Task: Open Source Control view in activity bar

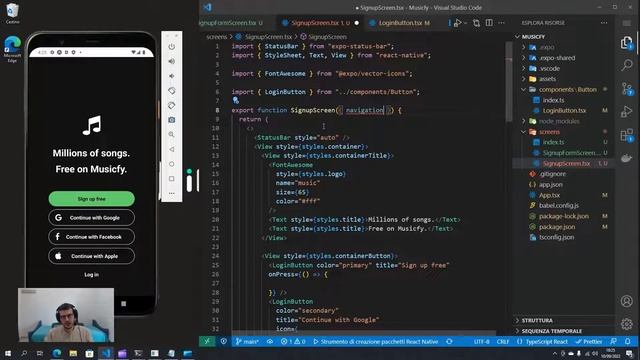Action: [x=627, y=89]
